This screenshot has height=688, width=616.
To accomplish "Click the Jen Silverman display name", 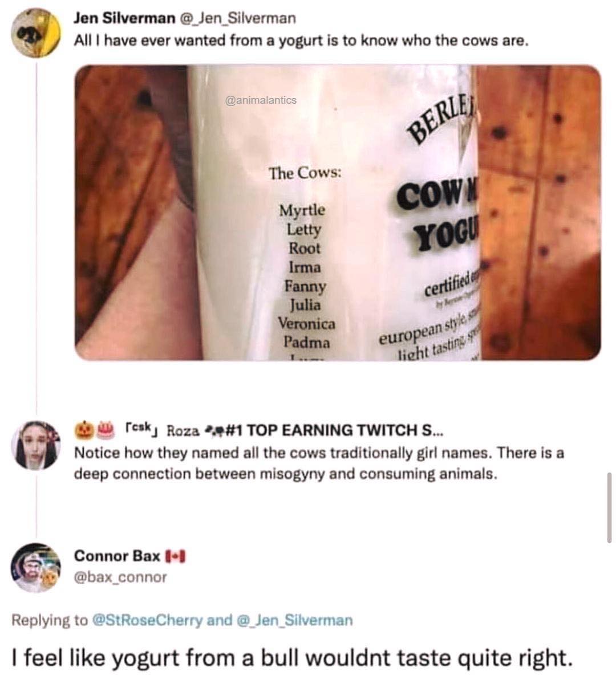I will tap(124, 18).
